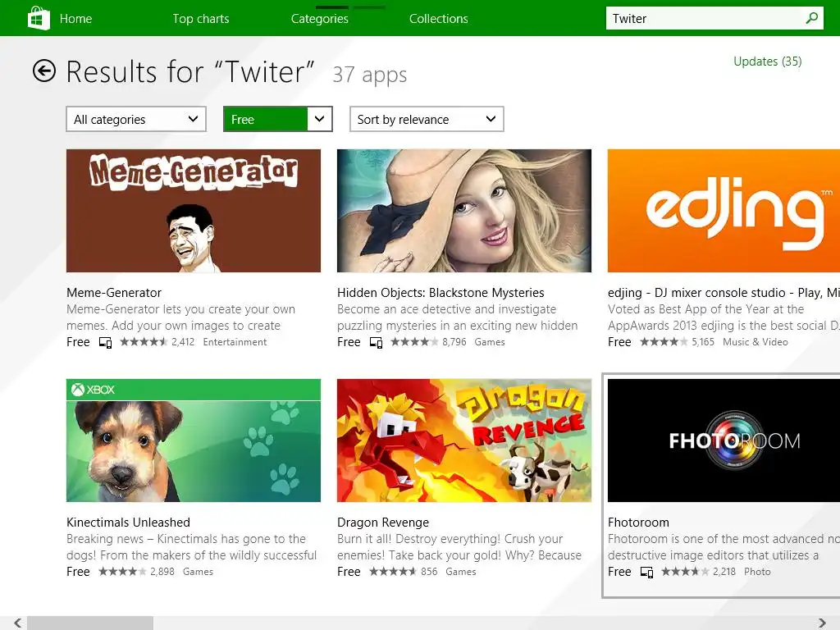Click the 856 rating count for Dragon Revenge

429,572
